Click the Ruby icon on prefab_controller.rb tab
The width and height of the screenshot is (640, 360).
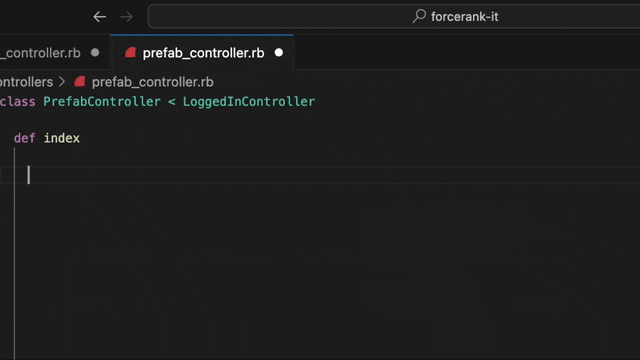(x=130, y=53)
